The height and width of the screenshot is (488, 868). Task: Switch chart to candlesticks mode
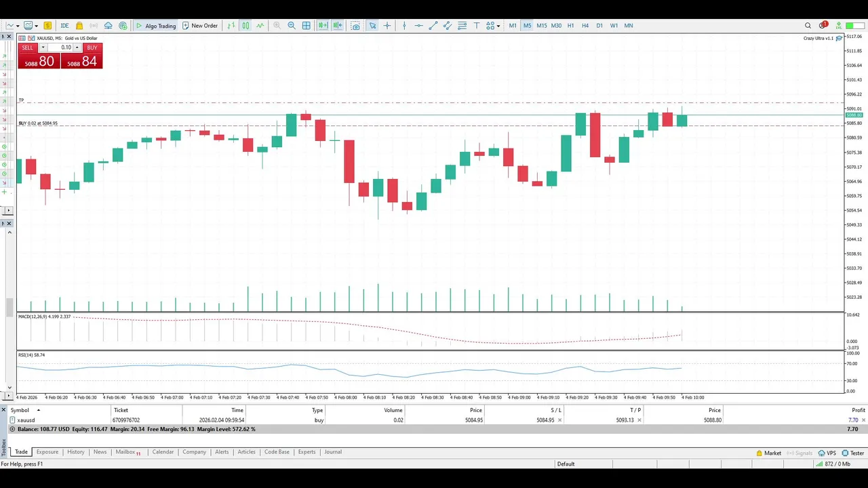pyautogui.click(x=245, y=26)
